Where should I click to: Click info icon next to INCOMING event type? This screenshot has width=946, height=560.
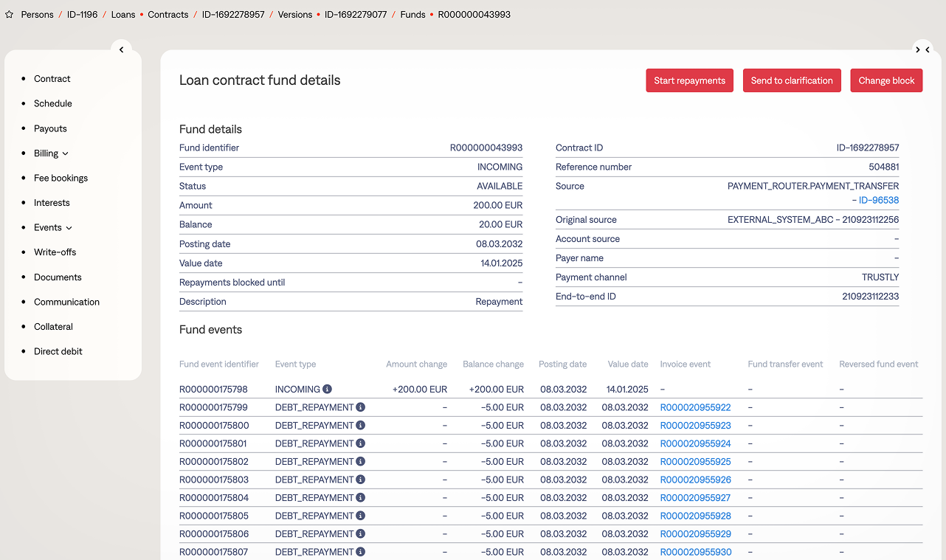point(327,390)
